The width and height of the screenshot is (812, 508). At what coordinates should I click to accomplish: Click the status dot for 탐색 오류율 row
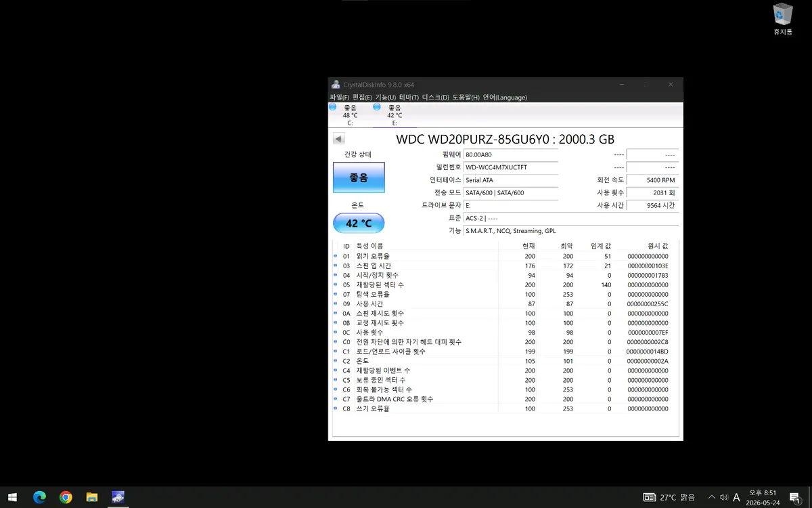click(335, 294)
